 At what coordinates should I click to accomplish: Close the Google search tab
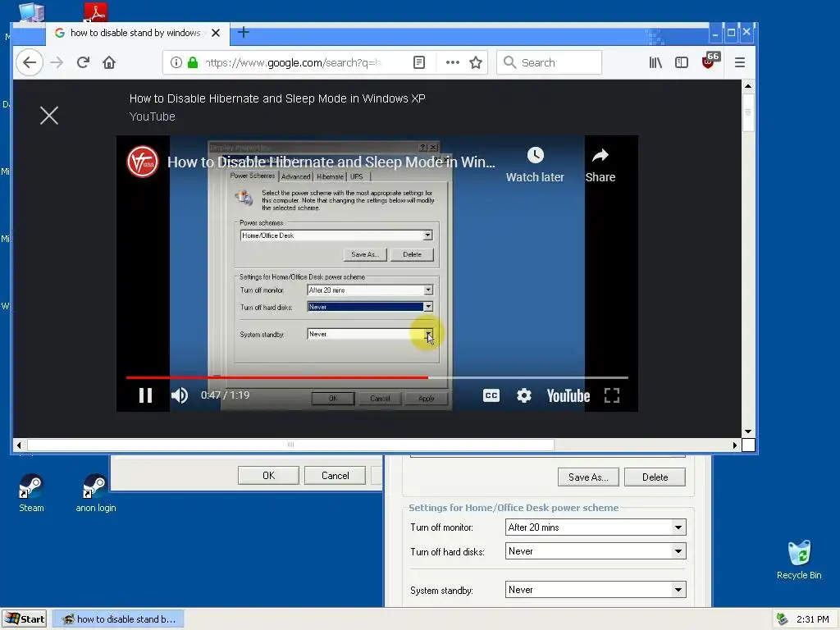216,33
